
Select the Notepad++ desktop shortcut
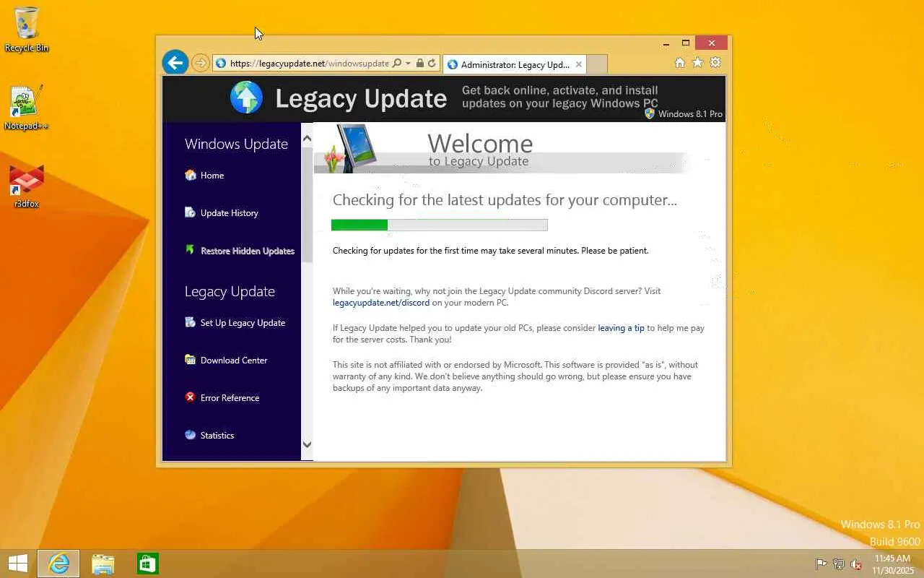click(x=27, y=108)
